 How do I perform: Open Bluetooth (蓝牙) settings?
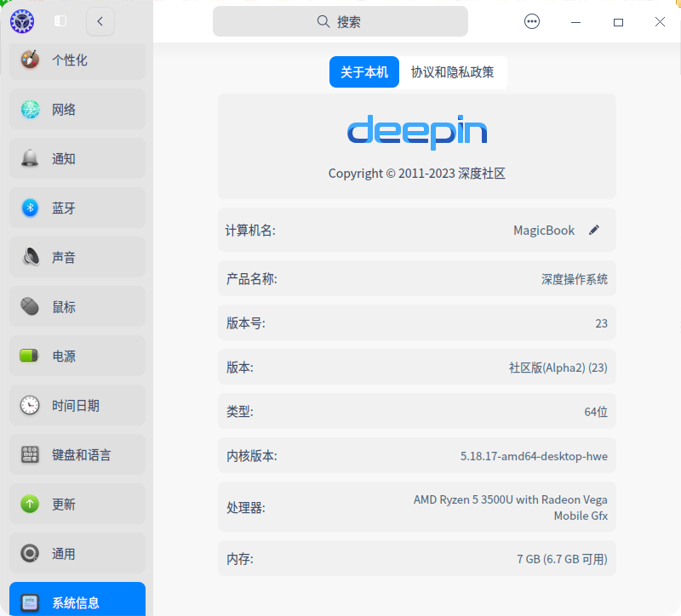(x=77, y=208)
